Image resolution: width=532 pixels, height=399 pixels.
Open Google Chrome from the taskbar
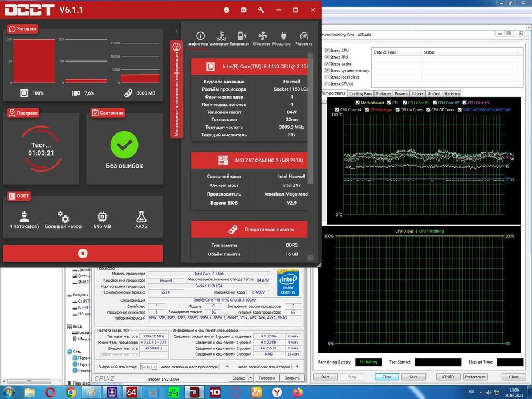[71, 393]
